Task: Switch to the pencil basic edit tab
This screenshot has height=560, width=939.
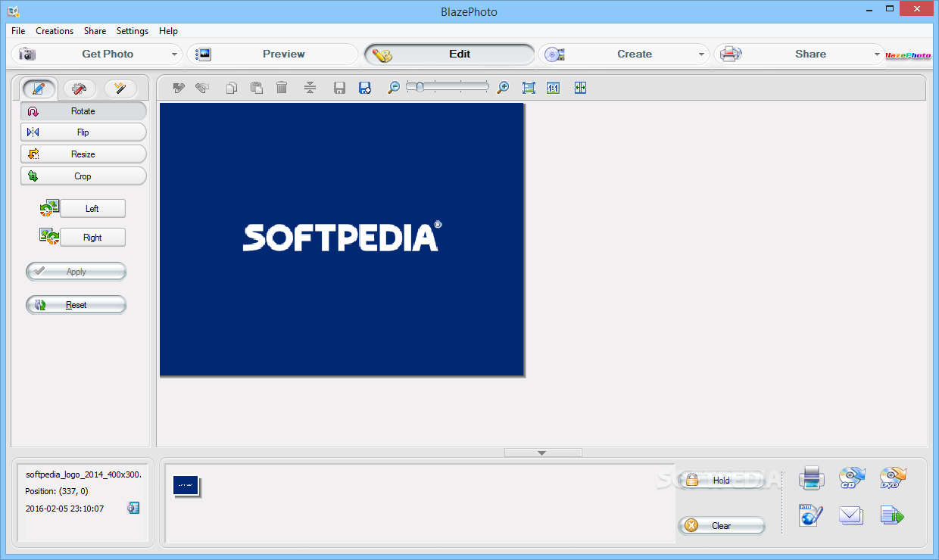Action: point(39,89)
